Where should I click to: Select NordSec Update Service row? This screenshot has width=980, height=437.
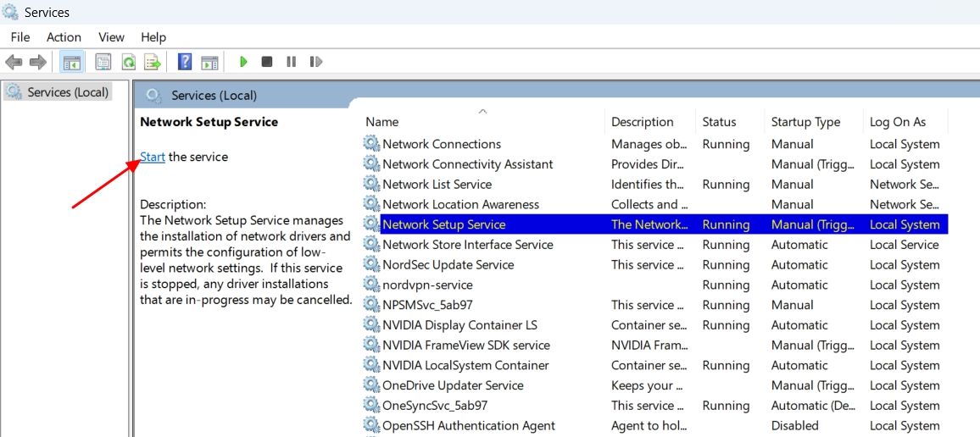654,265
